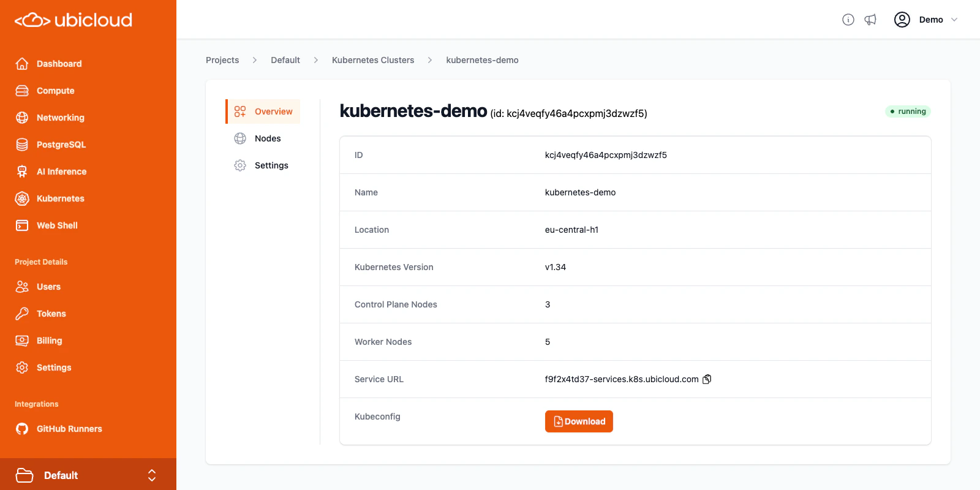Select Name value kubernetes-demo in table
This screenshot has height=490, width=980.
[581, 192]
